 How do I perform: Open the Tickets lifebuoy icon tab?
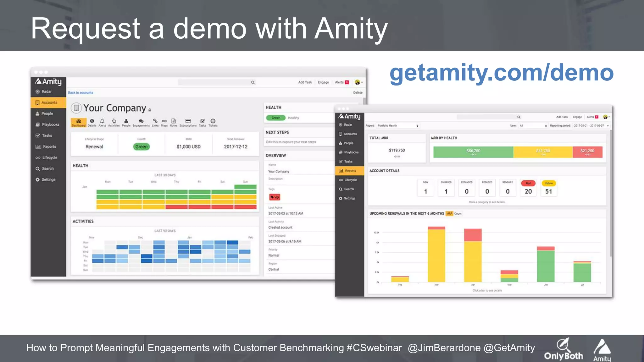click(x=213, y=123)
